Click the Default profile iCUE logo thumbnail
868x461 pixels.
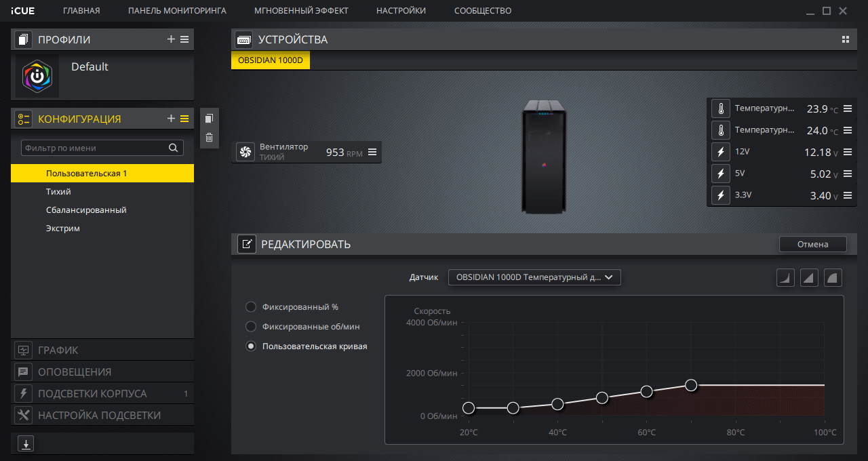(37, 76)
